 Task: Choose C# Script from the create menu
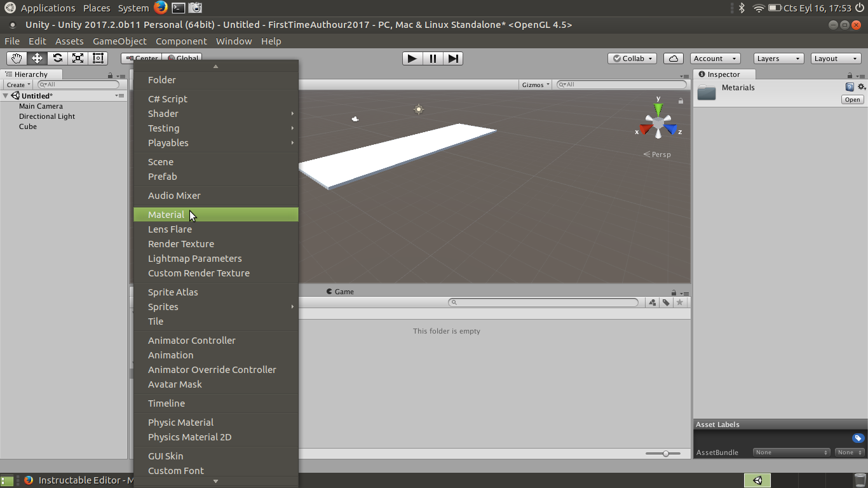point(216,99)
